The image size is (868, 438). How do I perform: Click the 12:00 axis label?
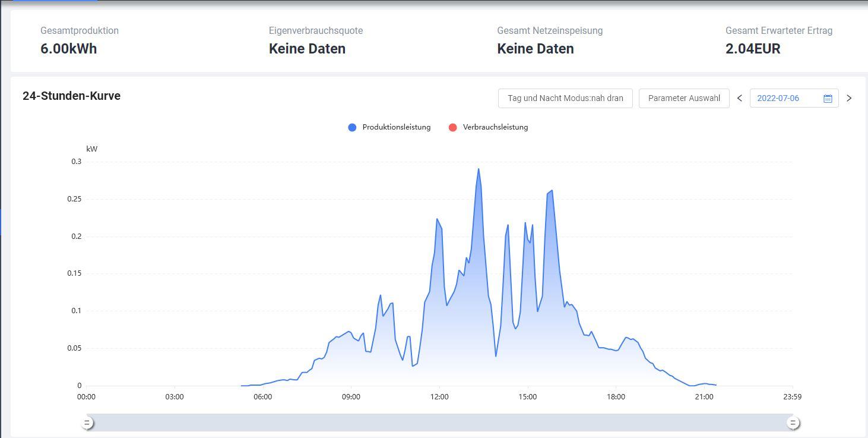click(x=439, y=397)
